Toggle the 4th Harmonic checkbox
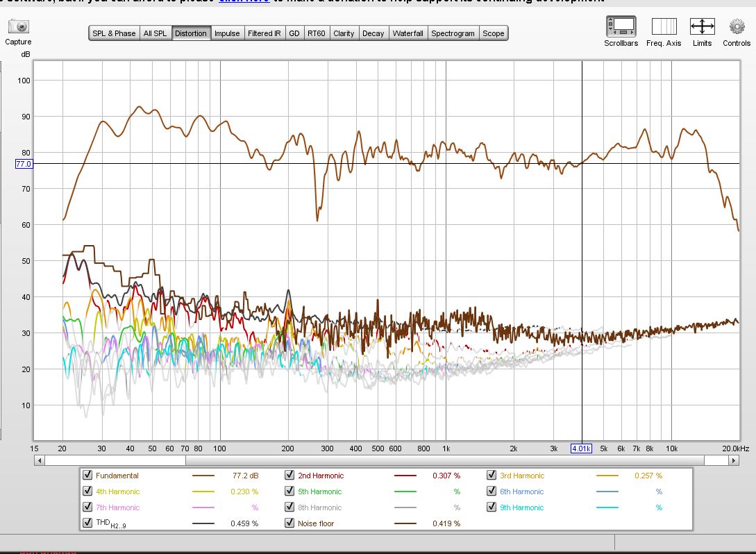 (87, 491)
